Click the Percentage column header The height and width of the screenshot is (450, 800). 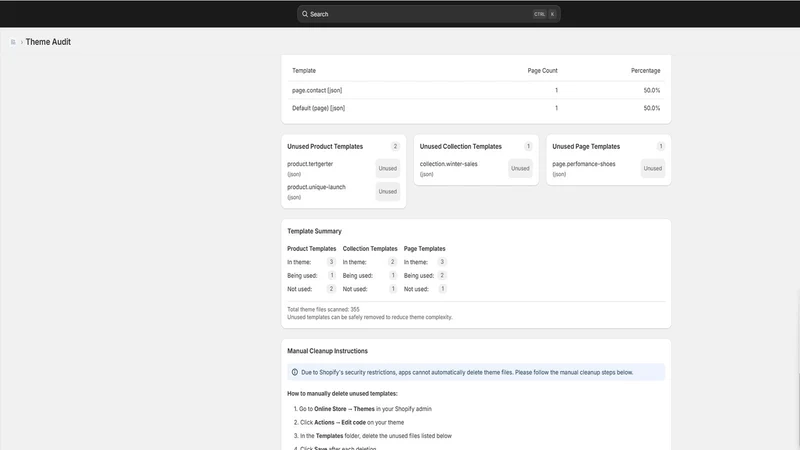pyautogui.click(x=645, y=70)
